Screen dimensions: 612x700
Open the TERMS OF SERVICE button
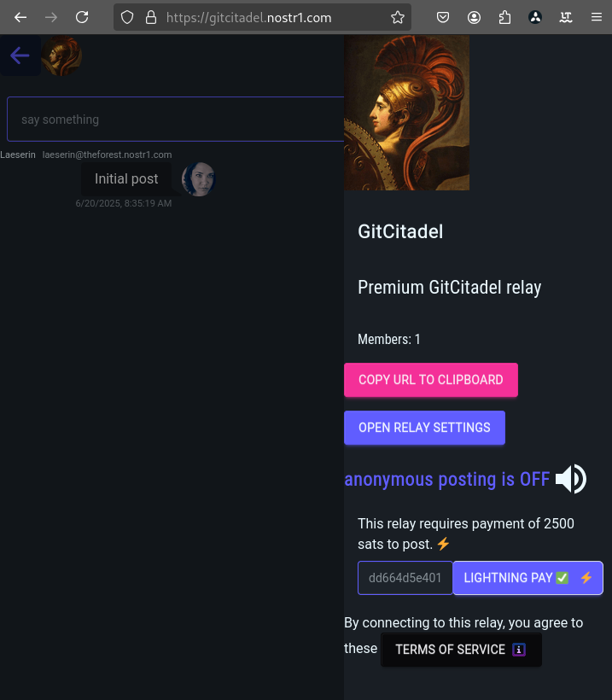coord(461,650)
